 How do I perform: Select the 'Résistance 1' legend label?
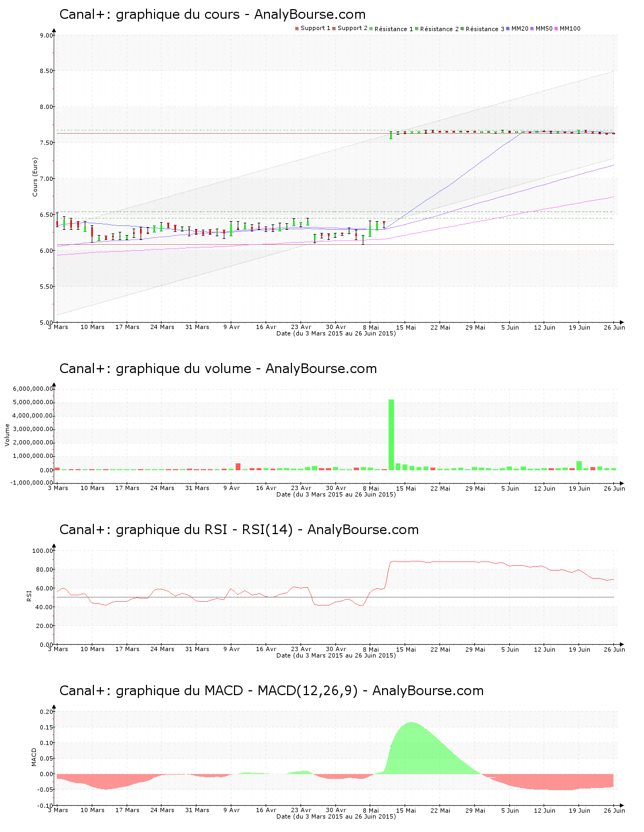tap(394, 29)
